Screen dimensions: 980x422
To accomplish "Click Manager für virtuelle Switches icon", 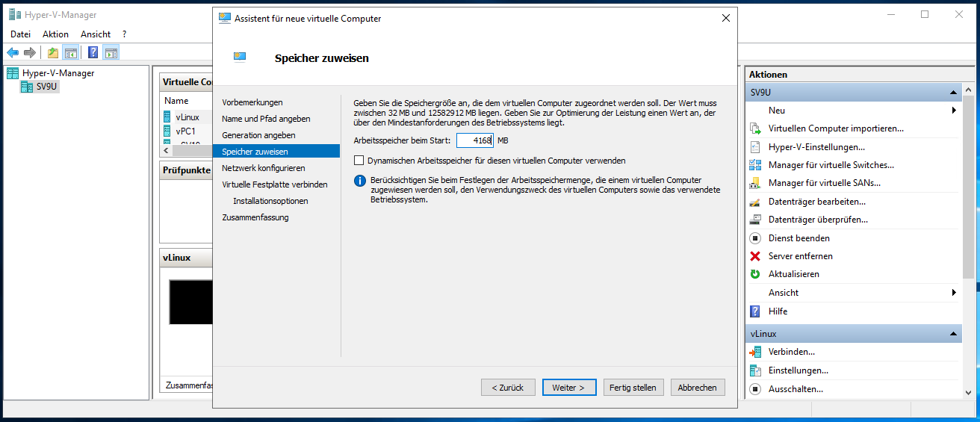I will 755,165.
